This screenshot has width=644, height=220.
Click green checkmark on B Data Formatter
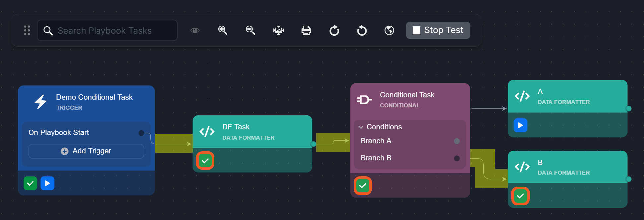(520, 196)
